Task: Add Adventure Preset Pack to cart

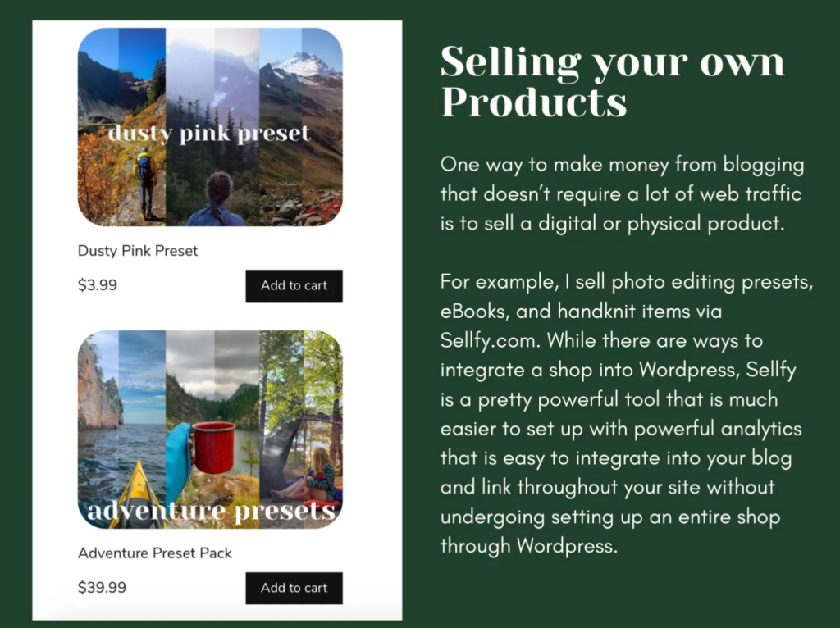Action: (294, 588)
